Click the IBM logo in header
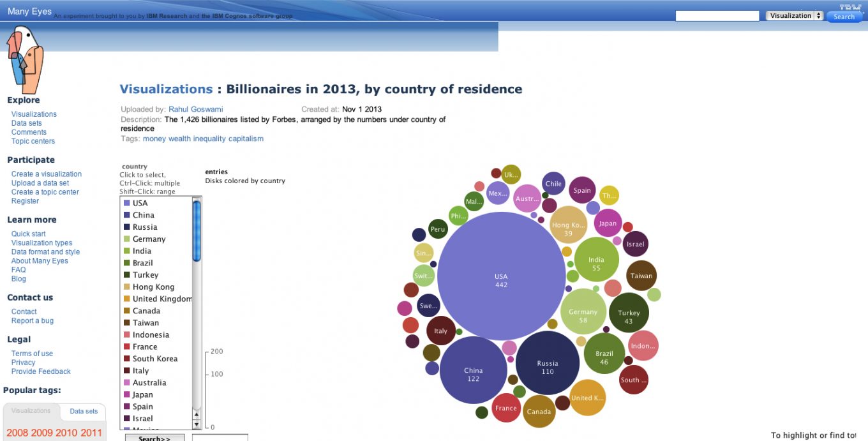The height and width of the screenshot is (441, 868). click(x=849, y=8)
